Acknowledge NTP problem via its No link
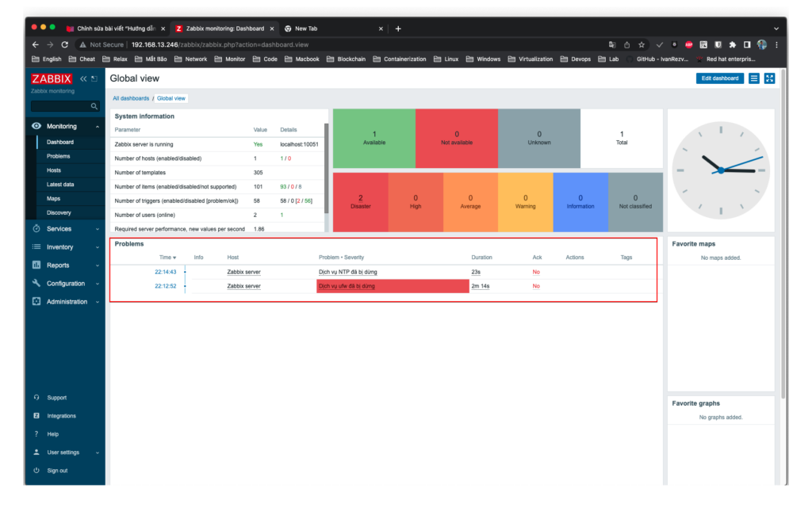This screenshot has height=519, width=812. click(536, 272)
